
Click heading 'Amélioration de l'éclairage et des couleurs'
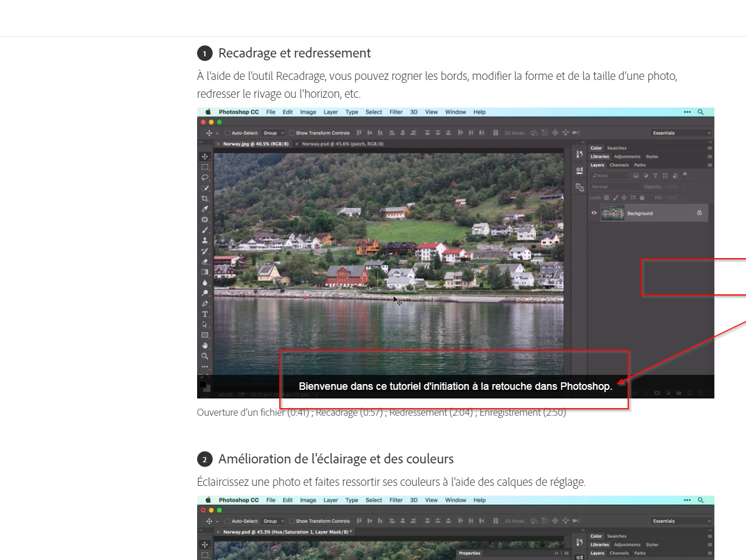tap(336, 459)
